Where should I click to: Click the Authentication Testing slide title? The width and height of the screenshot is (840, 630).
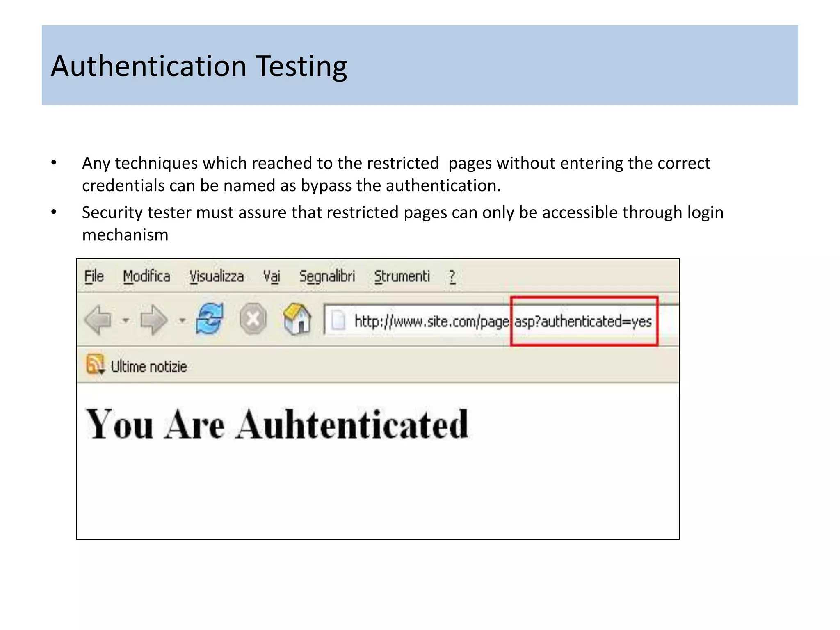199,66
